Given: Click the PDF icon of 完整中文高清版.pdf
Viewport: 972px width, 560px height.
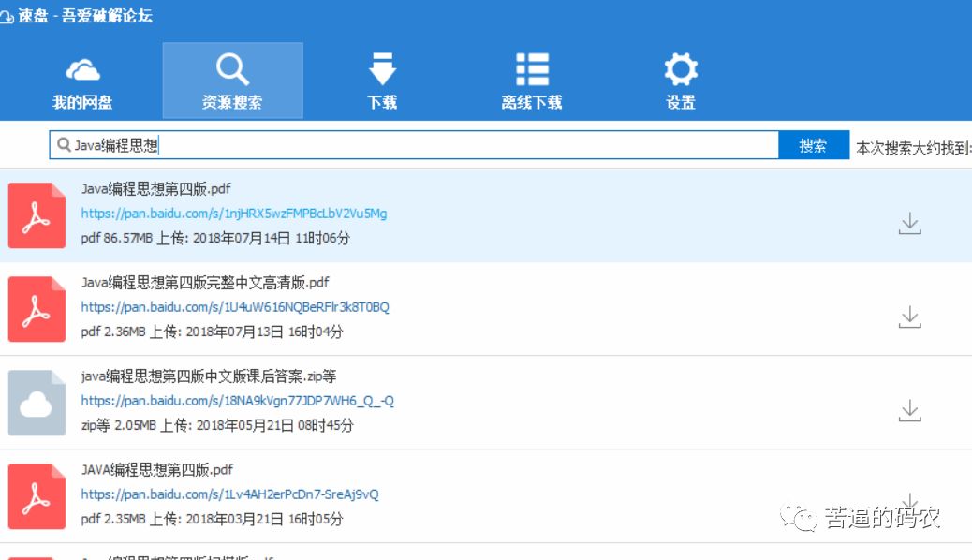Looking at the screenshot, I should pyautogui.click(x=37, y=309).
